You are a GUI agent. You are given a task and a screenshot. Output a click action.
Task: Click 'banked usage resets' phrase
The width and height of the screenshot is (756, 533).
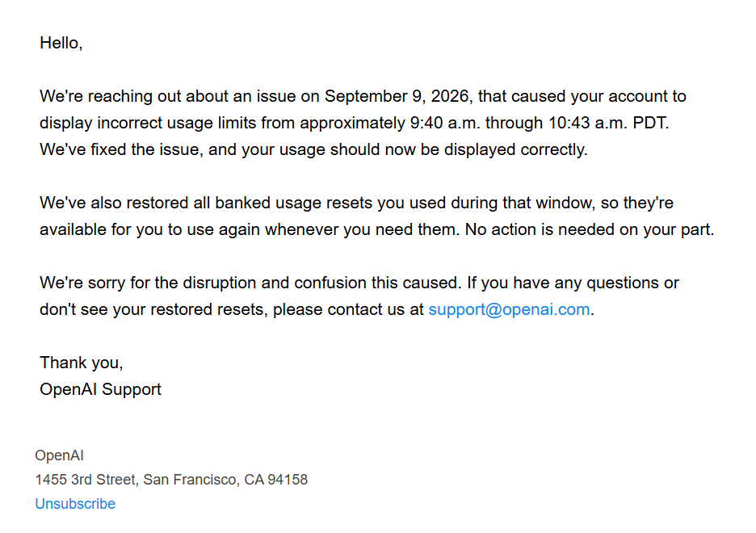point(294,203)
